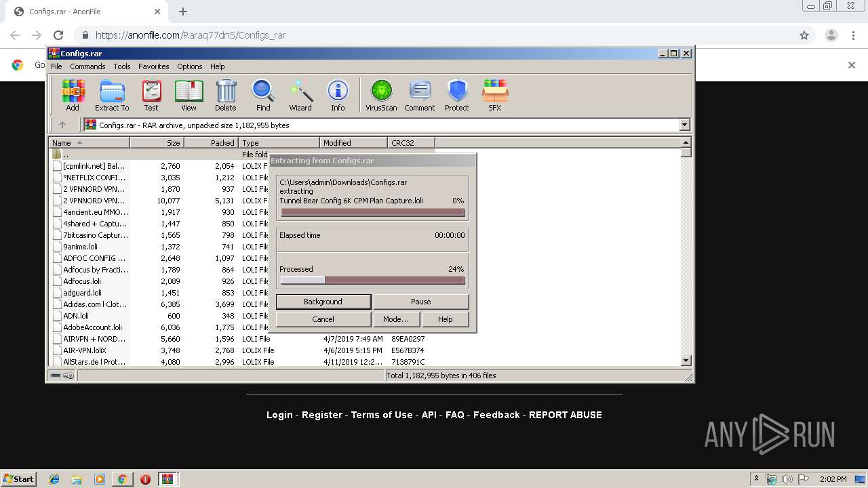Viewport: 868px width, 488px height.
Task: Click the Modified column header
Action: pos(353,142)
